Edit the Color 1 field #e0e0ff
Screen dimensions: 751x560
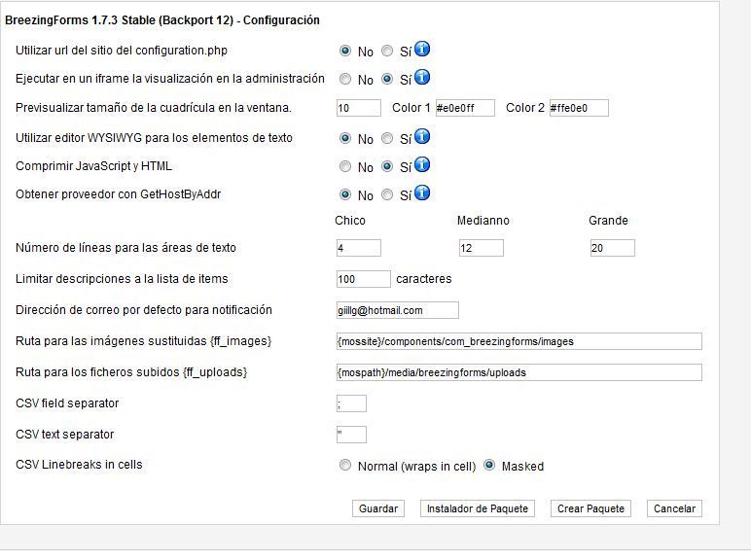click(x=465, y=108)
